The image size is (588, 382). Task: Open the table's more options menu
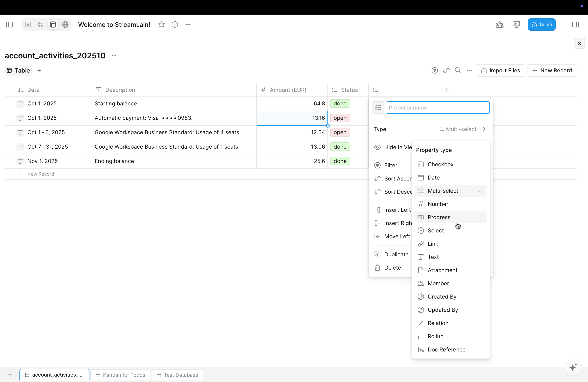469,70
